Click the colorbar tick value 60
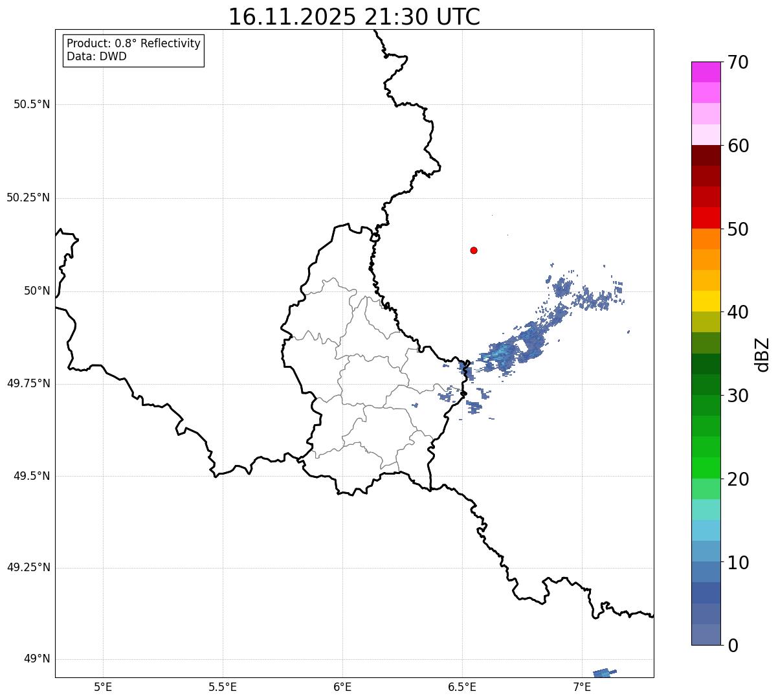Image resolution: width=778 pixels, height=700 pixels. (738, 146)
